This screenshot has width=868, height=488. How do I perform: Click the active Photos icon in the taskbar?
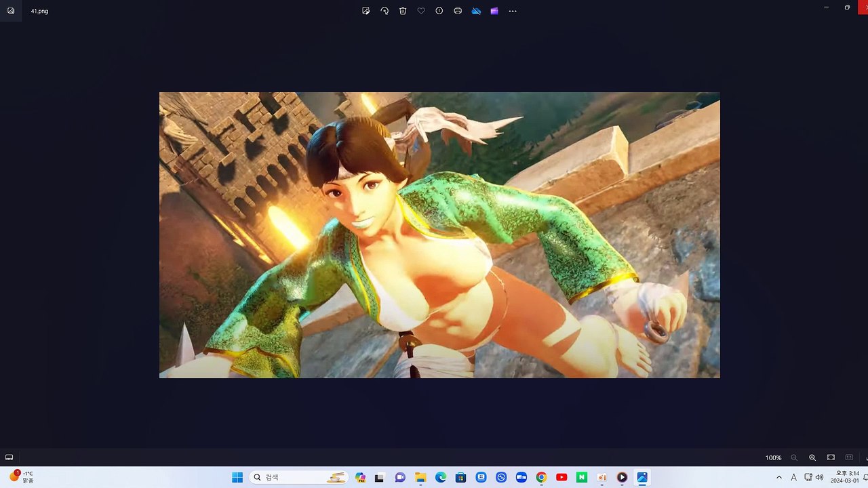642,477
